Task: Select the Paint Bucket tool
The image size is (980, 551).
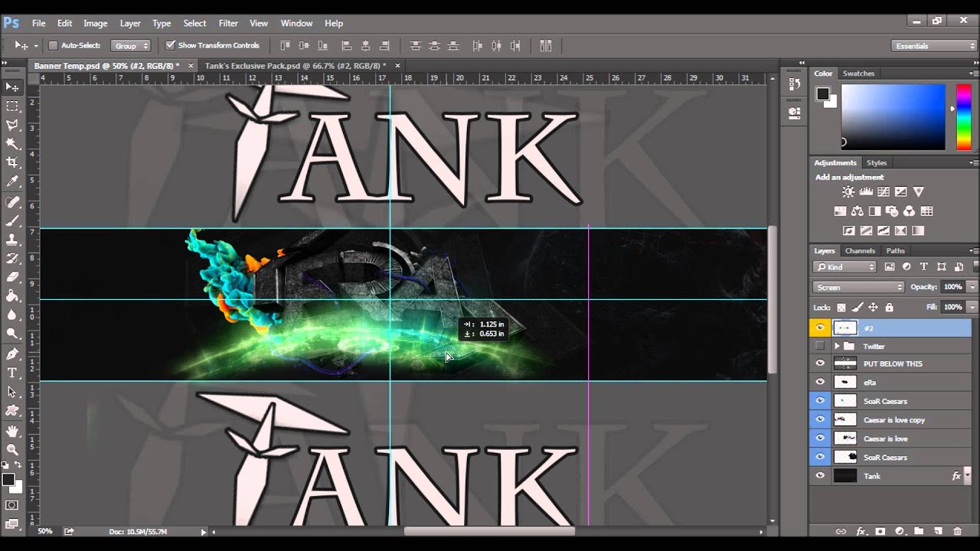Action: [12, 296]
